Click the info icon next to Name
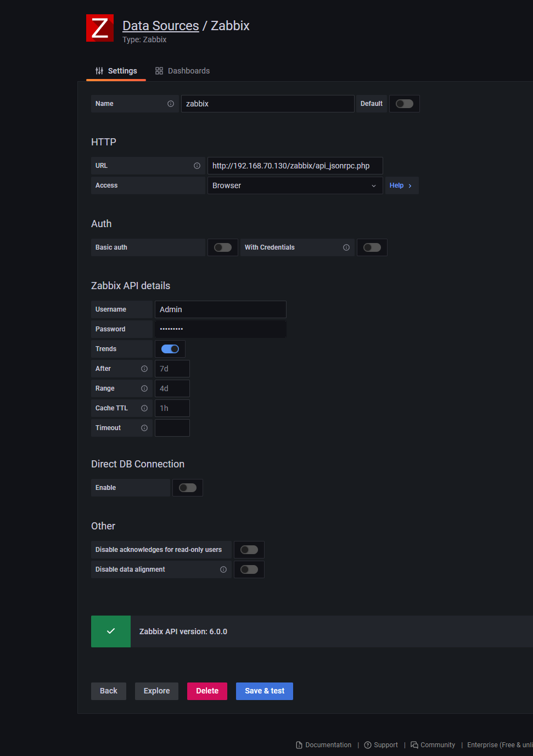 [171, 104]
